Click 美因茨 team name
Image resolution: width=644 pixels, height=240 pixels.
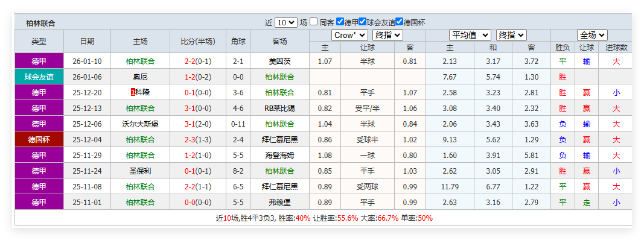[x=279, y=62]
